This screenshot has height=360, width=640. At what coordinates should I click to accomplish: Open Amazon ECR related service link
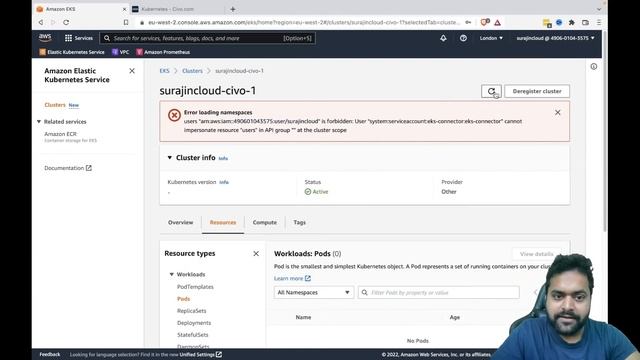(60, 134)
